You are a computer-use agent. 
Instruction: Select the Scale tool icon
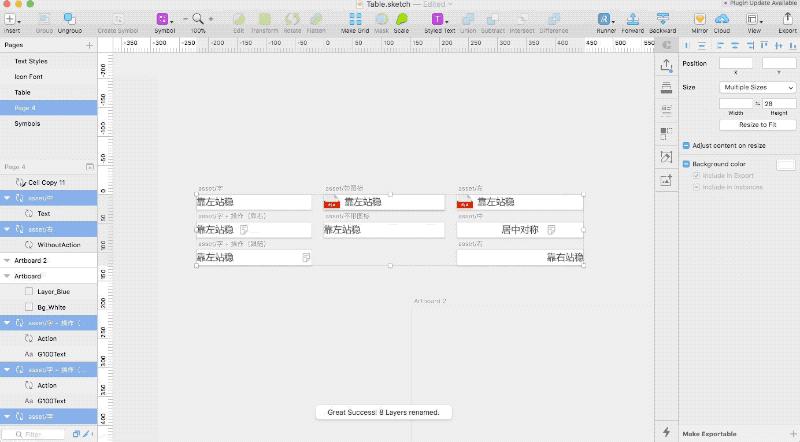pos(402,19)
